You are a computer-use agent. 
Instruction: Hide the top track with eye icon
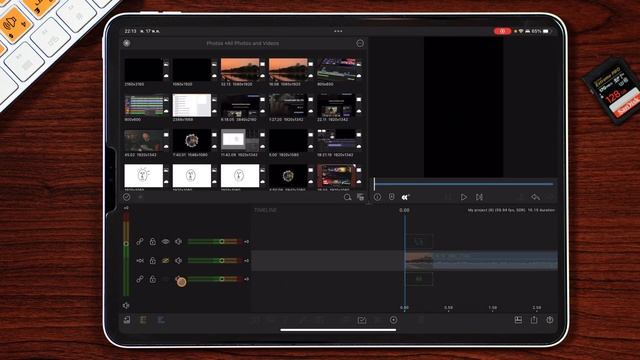[165, 242]
